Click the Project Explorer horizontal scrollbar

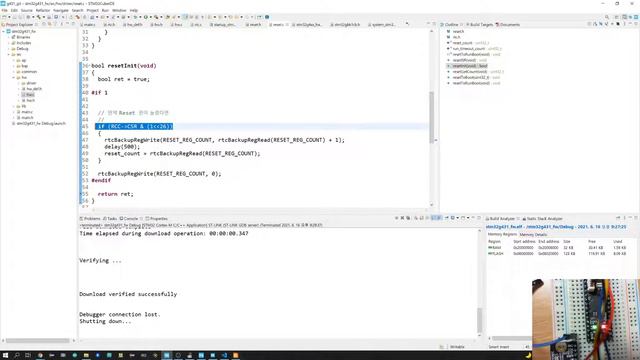(38, 340)
